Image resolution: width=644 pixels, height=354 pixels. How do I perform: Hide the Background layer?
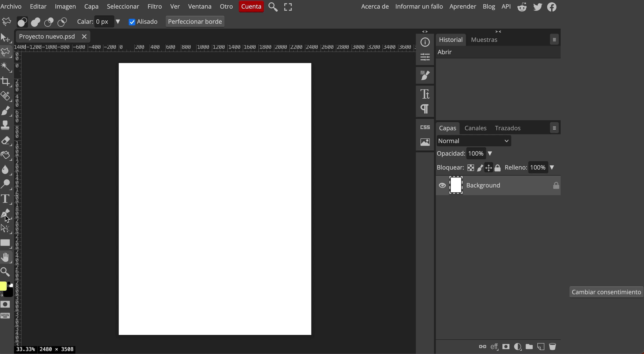coord(442,185)
